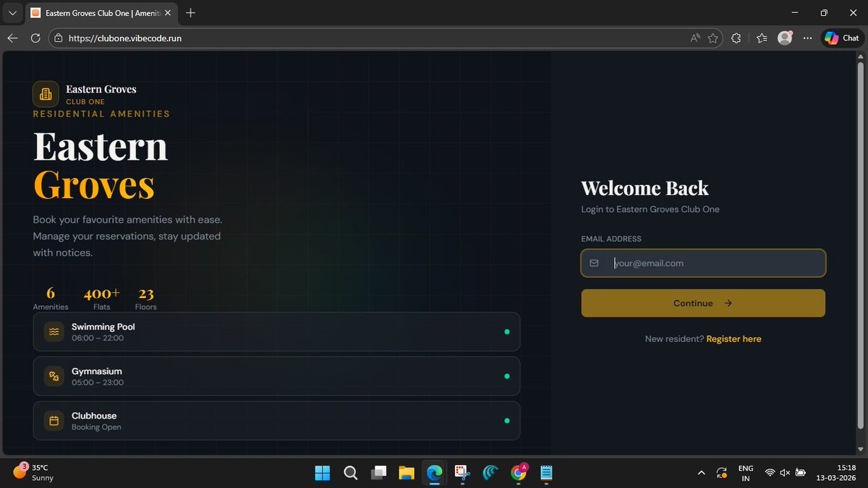Click the Clubhouse calendar icon
The height and width of the screenshot is (488, 868).
pos(54,421)
